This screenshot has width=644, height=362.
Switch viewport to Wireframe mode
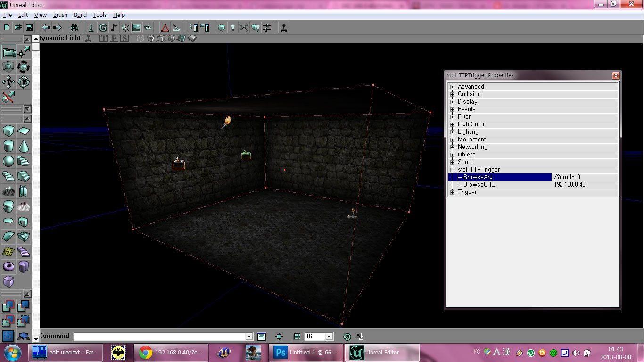click(x=140, y=38)
